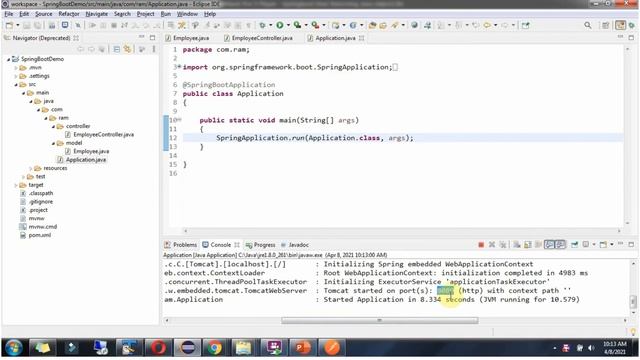Terminate the app with the red stop icon
640x360 pixels.
481,244
